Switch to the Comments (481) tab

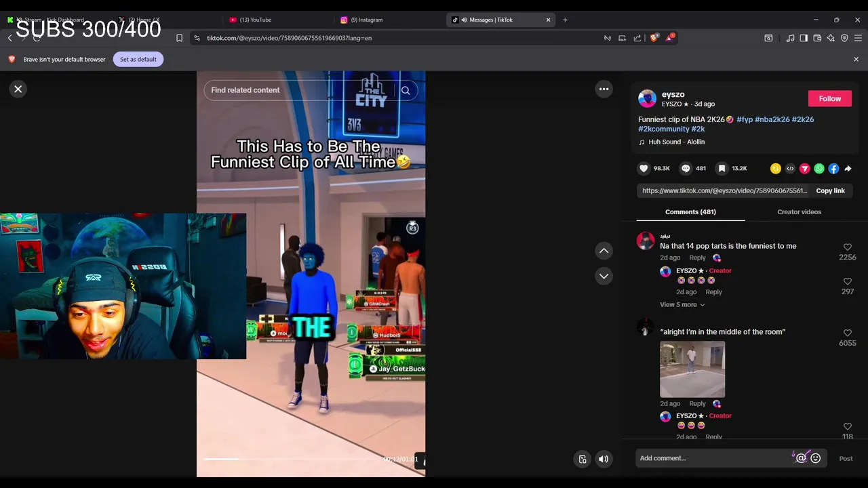pos(690,212)
